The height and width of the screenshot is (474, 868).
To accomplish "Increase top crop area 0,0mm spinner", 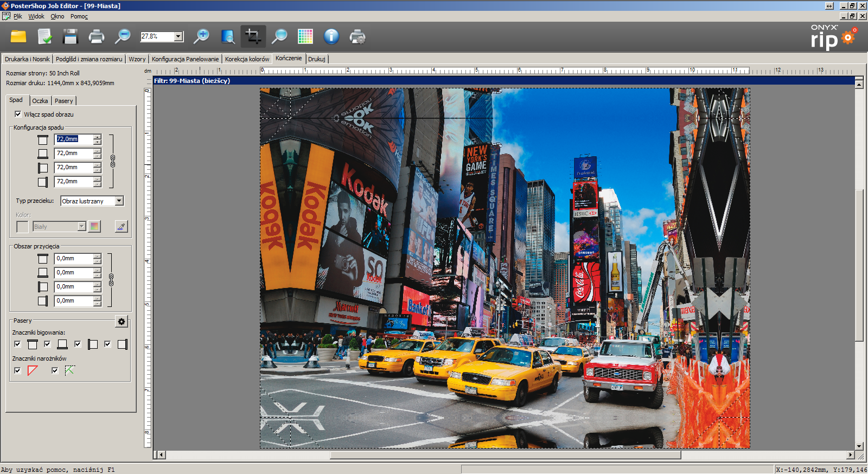I will coord(97,256).
